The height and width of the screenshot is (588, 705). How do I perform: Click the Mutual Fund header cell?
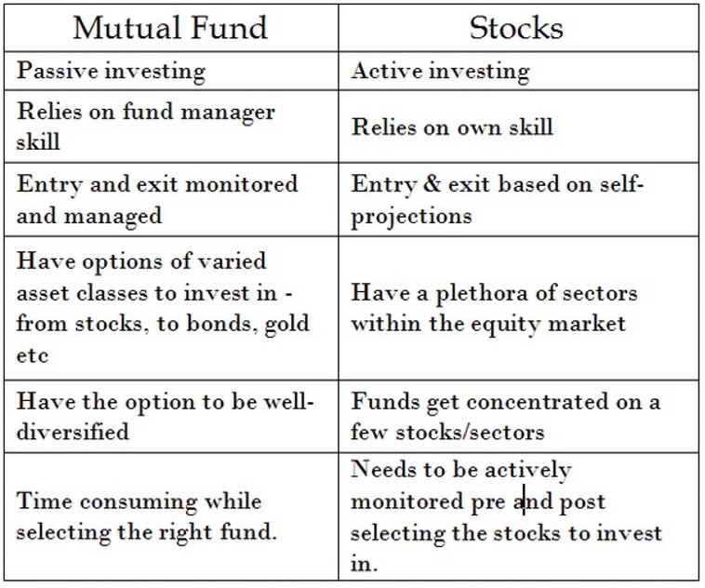(x=171, y=28)
